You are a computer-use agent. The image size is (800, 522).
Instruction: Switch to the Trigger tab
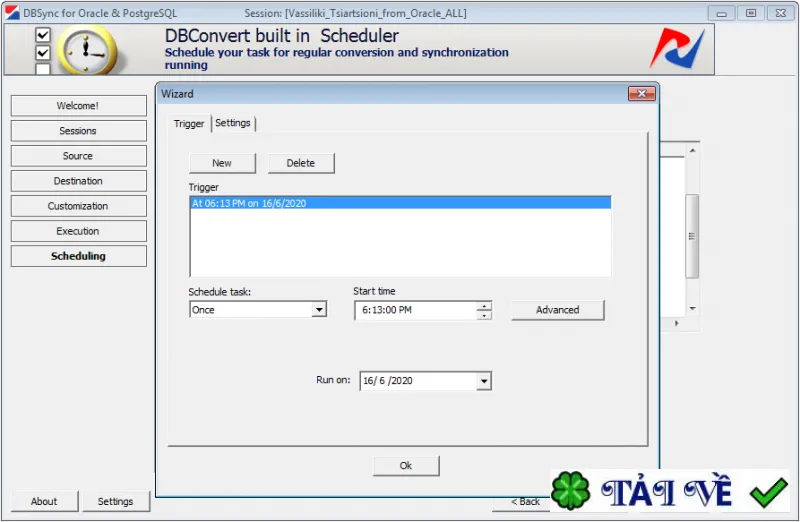click(189, 123)
